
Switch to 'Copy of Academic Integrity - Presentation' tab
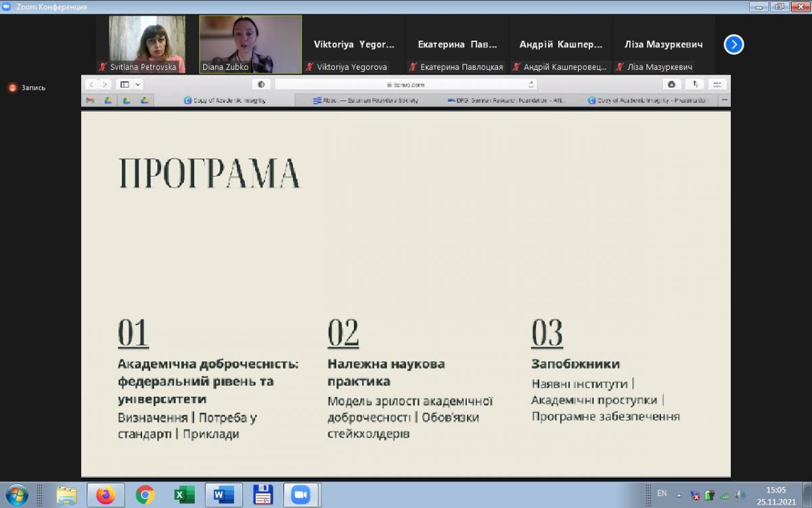click(646, 100)
